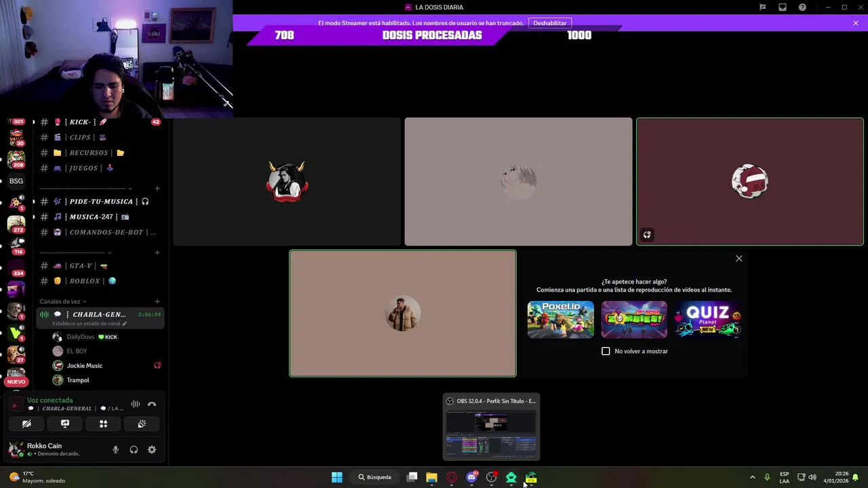Add channel to the GTA-V category

tap(157, 253)
